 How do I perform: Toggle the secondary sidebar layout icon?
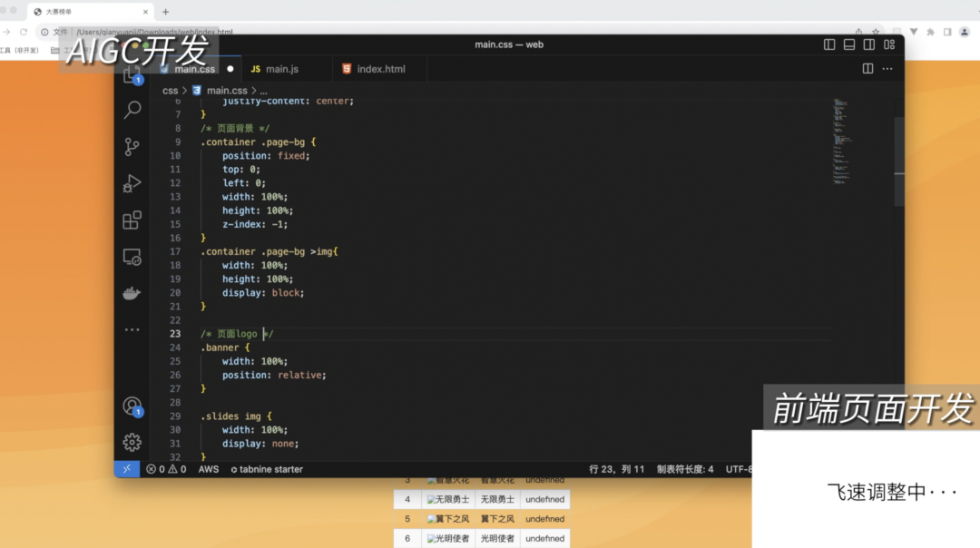click(x=869, y=44)
